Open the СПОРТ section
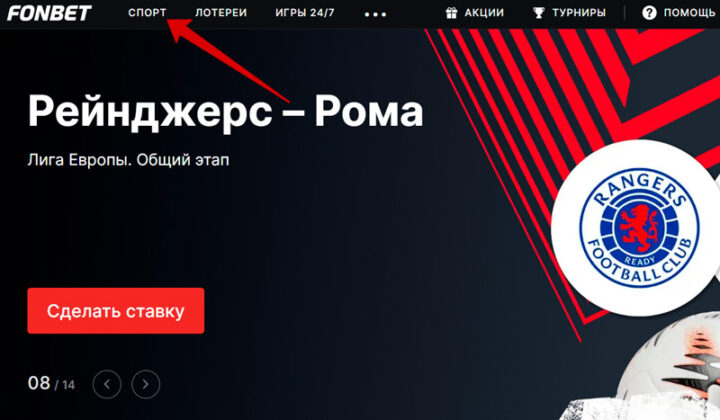 tap(147, 13)
